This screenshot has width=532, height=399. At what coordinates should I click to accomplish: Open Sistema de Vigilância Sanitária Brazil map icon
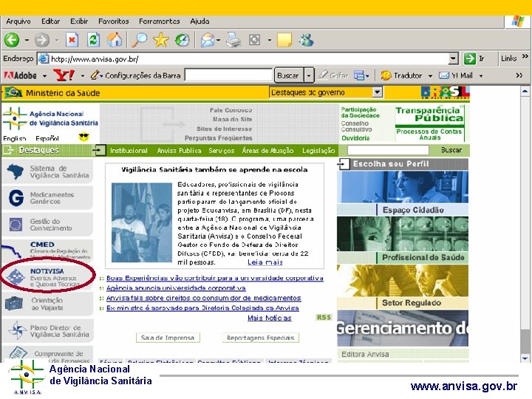pos(16,171)
